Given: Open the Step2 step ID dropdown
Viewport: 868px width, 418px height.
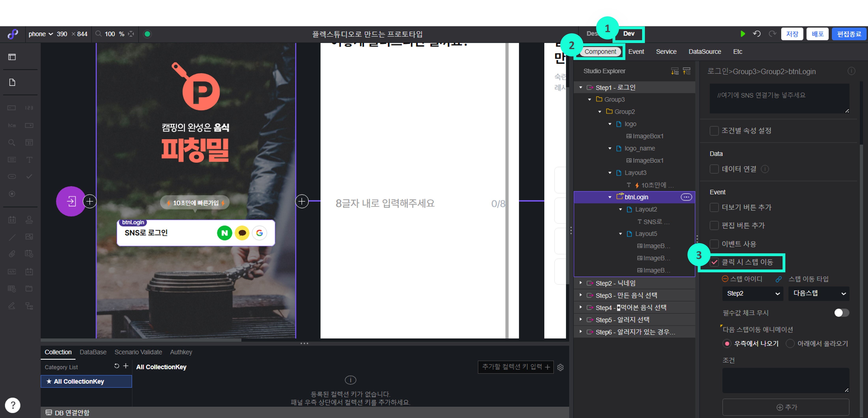Looking at the screenshot, I should pos(752,293).
